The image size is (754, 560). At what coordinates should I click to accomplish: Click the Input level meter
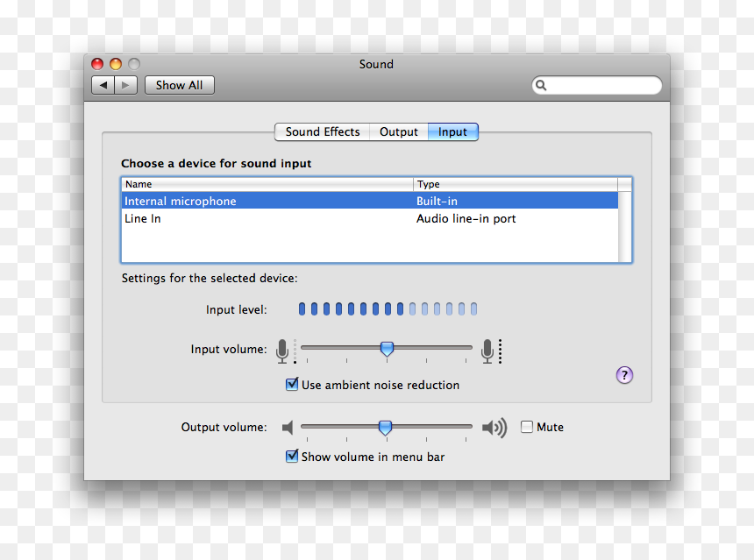click(x=388, y=309)
